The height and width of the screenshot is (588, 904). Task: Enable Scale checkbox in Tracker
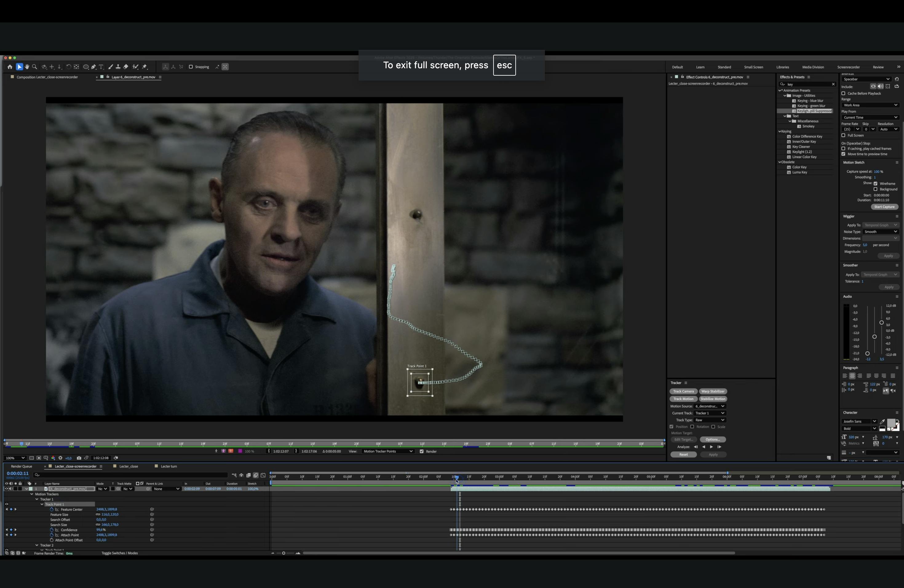[713, 427]
